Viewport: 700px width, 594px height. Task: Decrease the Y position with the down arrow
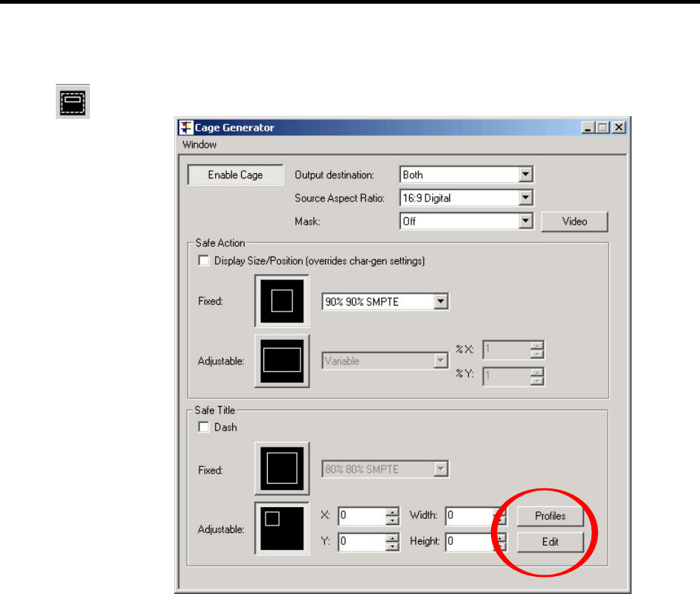(393, 546)
